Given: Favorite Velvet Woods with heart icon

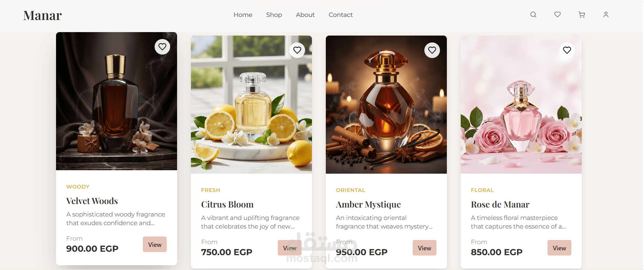Looking at the screenshot, I should 162,47.
